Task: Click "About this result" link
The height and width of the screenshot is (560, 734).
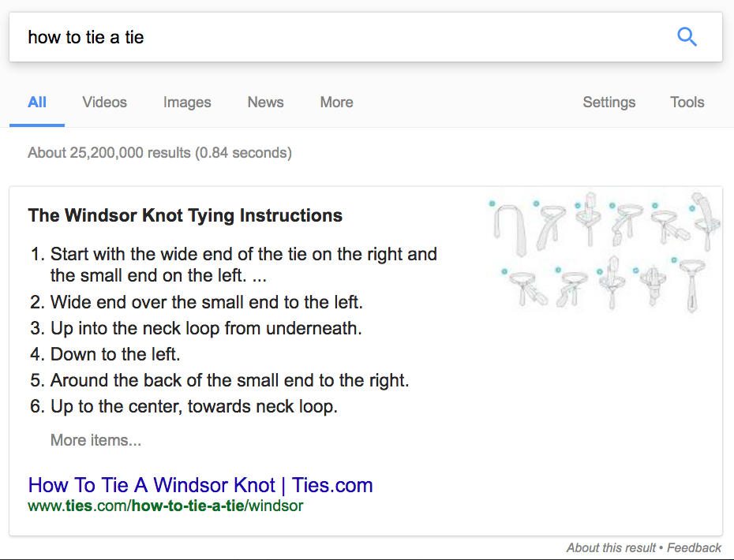Action: click(x=611, y=547)
